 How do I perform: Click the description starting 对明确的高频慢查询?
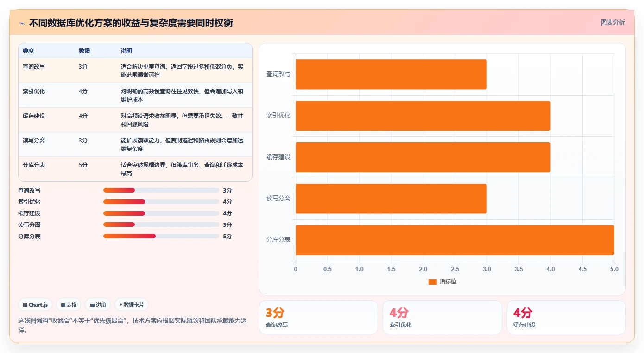[182, 95]
